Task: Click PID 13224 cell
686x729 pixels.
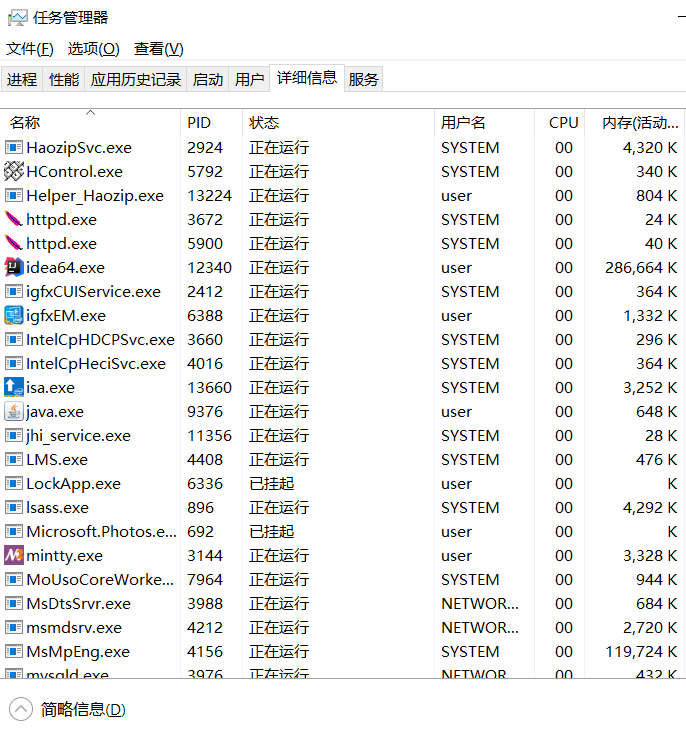Action: click(209, 196)
